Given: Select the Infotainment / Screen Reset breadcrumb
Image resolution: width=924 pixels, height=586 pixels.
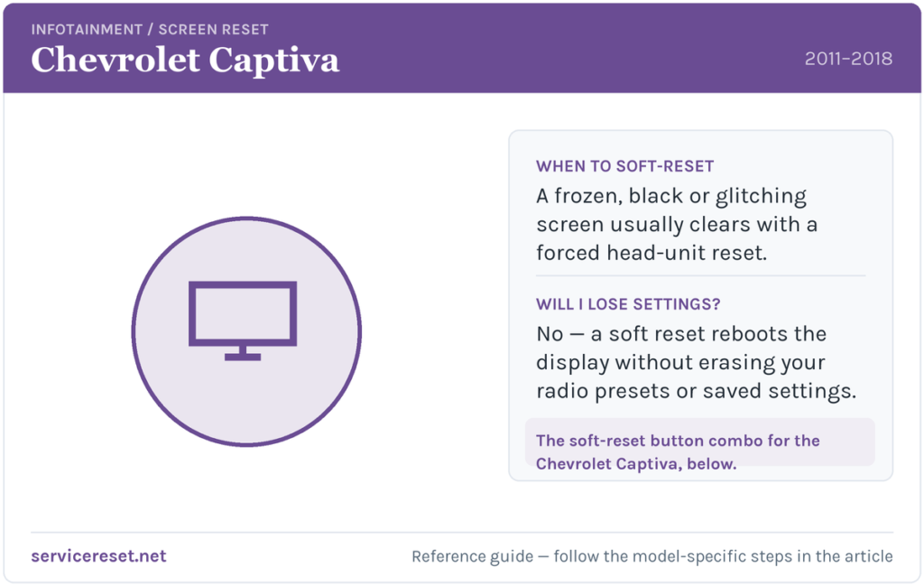Looking at the screenshot, I should click(150, 30).
